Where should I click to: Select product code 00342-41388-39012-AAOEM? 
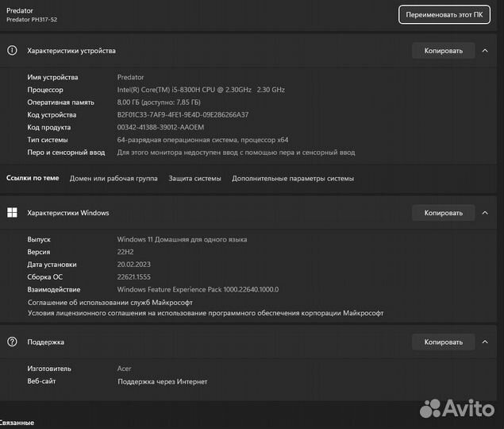click(x=160, y=127)
